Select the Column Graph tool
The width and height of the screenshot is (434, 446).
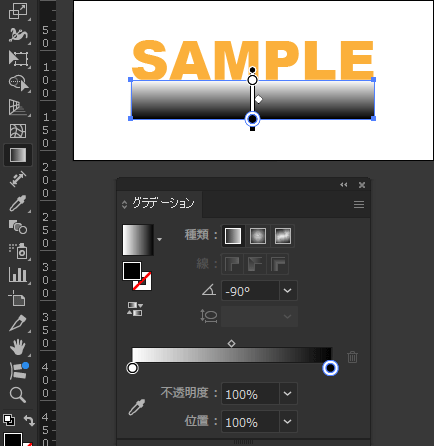click(18, 275)
